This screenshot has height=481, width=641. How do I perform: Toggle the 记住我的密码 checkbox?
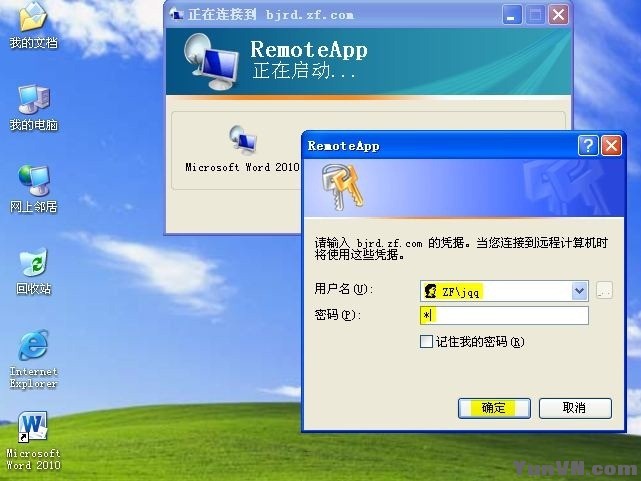tap(426, 341)
